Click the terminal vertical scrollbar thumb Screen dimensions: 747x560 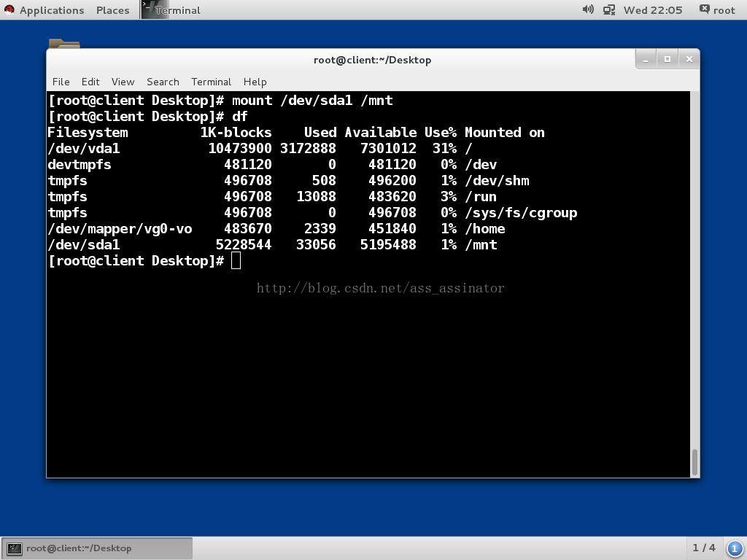(x=694, y=462)
